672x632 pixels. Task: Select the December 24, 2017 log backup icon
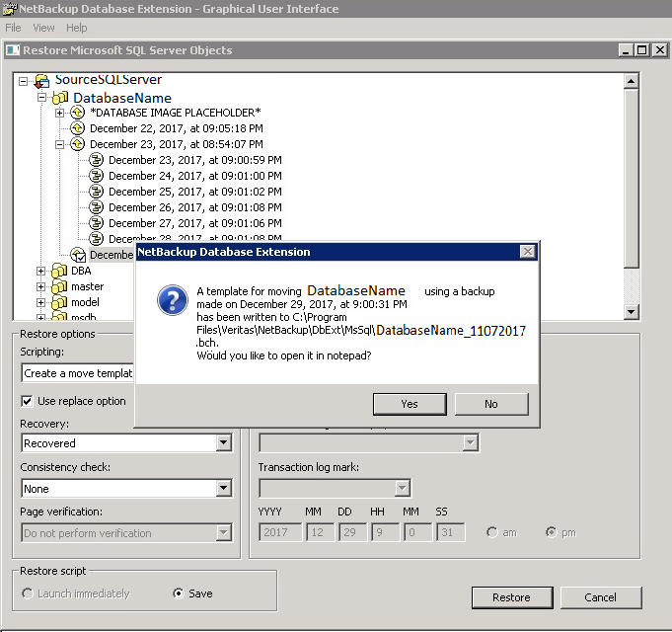(96, 176)
